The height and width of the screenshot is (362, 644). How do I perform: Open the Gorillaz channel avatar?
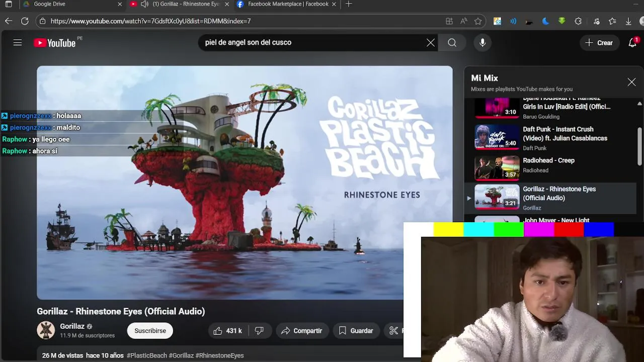coord(46,330)
